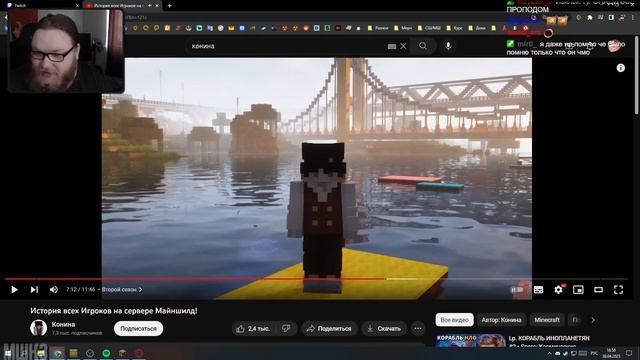Dislike the video
The height and width of the screenshot is (360, 640).
[x=287, y=329]
